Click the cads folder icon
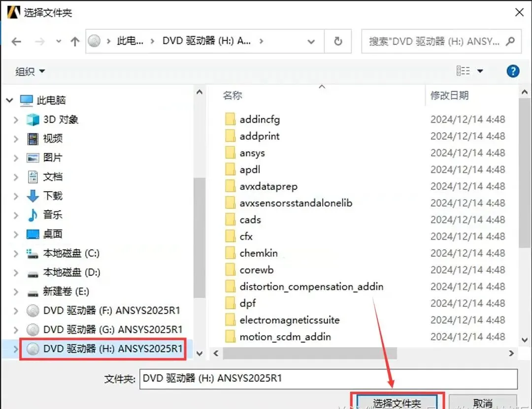 (230, 220)
